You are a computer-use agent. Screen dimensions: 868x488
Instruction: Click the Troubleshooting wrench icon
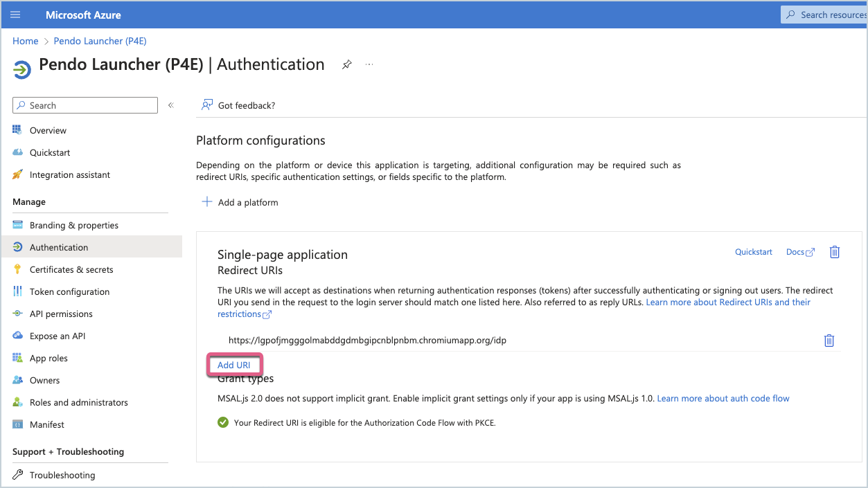(x=17, y=475)
